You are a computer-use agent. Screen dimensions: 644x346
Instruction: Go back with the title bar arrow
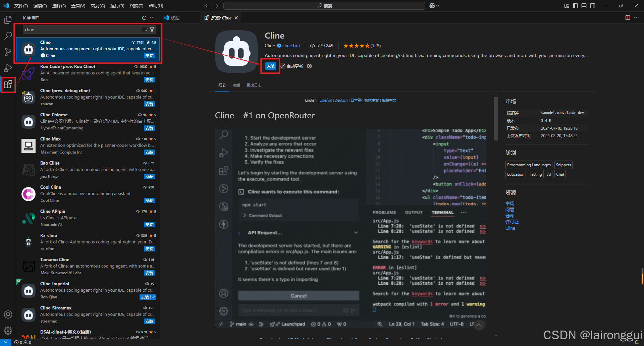tap(207, 6)
